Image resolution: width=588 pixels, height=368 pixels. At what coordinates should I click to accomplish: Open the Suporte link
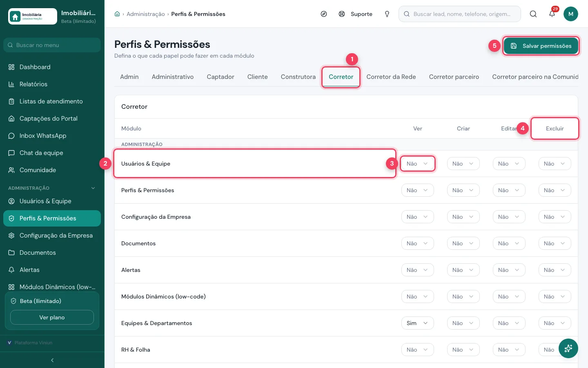(356, 14)
